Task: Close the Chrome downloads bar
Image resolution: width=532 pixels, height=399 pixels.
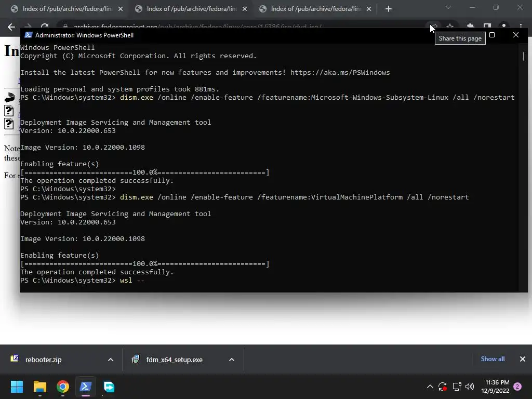Action: (523, 359)
